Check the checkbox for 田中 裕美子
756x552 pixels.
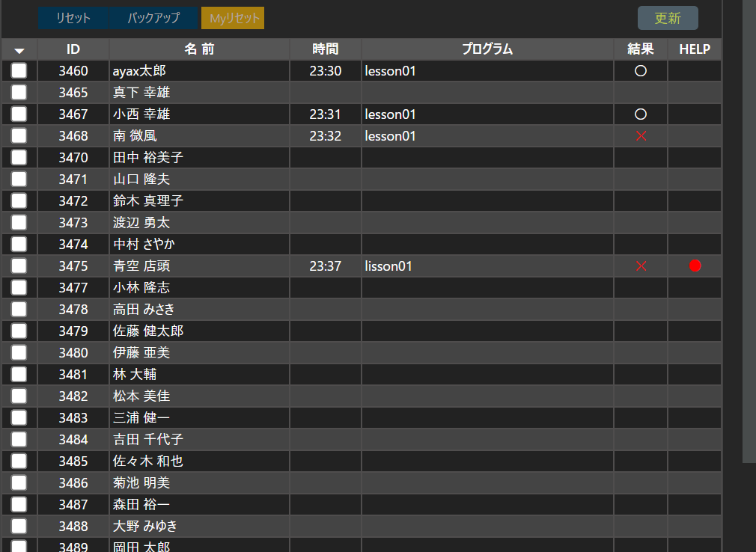pos(18,157)
